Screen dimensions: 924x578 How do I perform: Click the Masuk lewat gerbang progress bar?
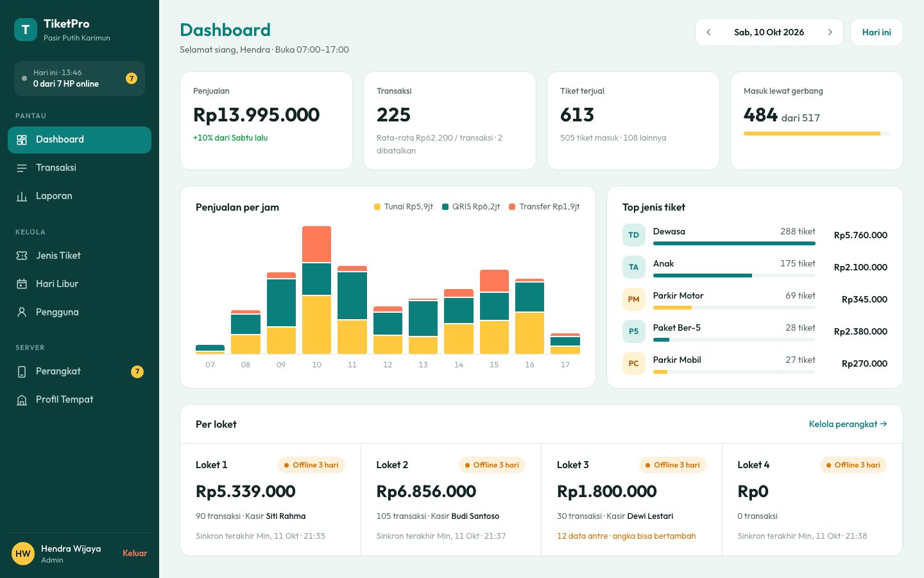(817, 134)
